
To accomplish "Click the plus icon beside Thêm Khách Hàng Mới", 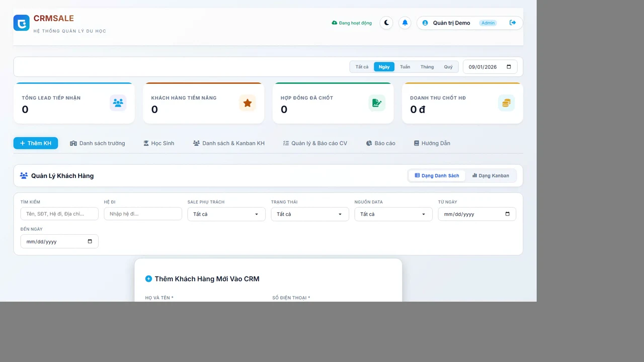I will [148, 279].
